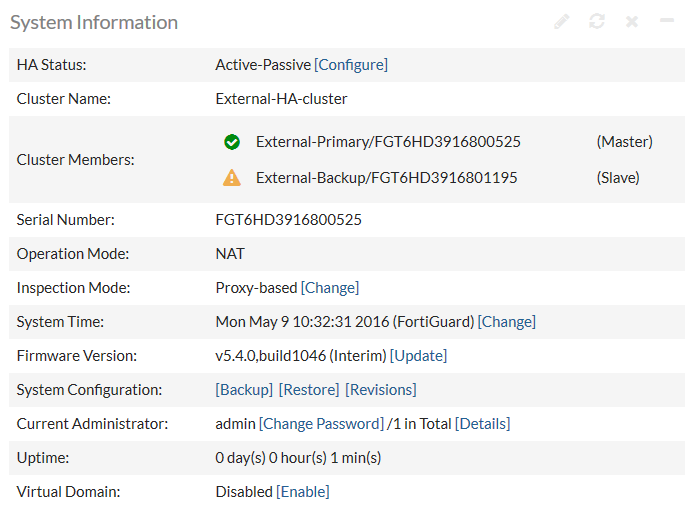Click the serial number FGT6HD3916800525 value
This screenshot has height=508, width=687.
[x=289, y=219]
